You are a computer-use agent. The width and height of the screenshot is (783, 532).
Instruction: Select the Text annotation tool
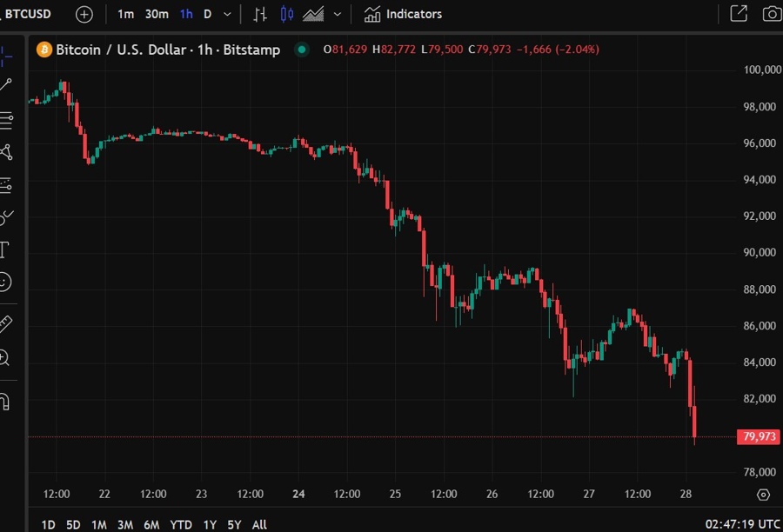(4, 249)
